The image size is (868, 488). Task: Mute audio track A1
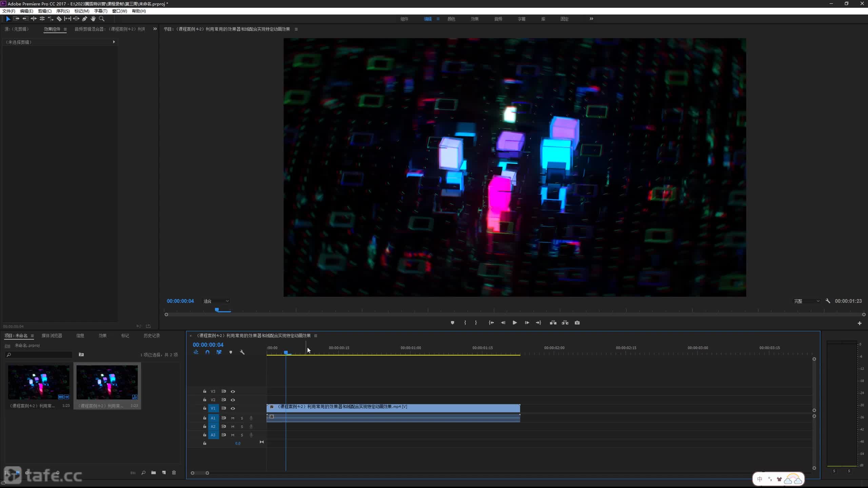click(x=233, y=418)
